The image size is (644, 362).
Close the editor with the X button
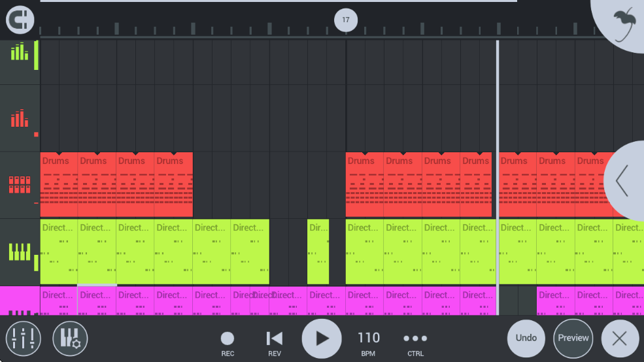tap(619, 338)
